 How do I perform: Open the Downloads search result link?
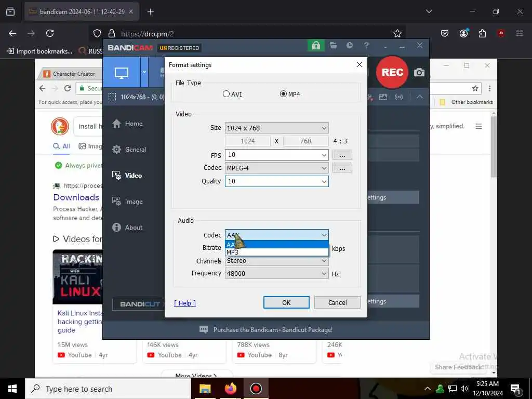click(x=76, y=197)
